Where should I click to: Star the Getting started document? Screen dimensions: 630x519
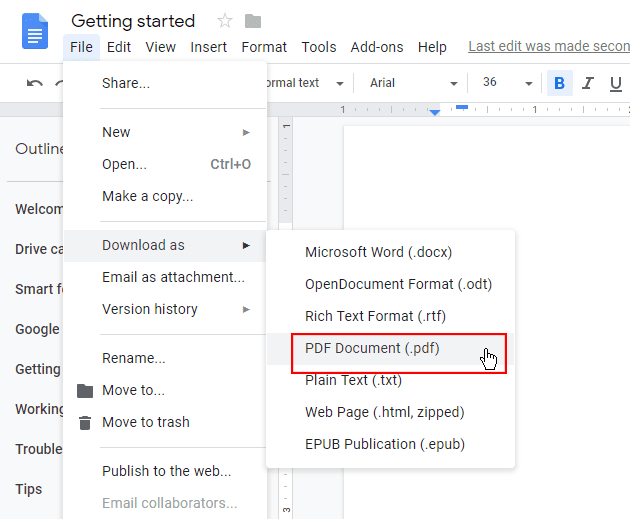225,21
